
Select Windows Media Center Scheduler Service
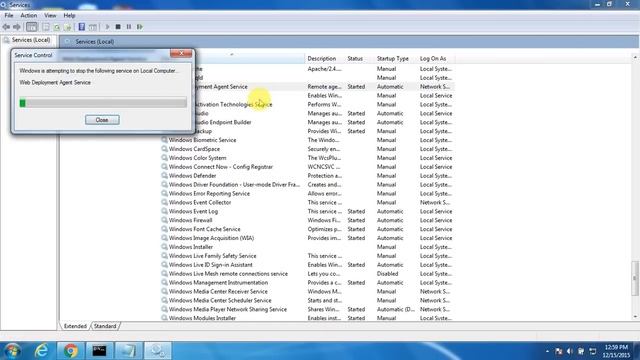click(307, 300)
